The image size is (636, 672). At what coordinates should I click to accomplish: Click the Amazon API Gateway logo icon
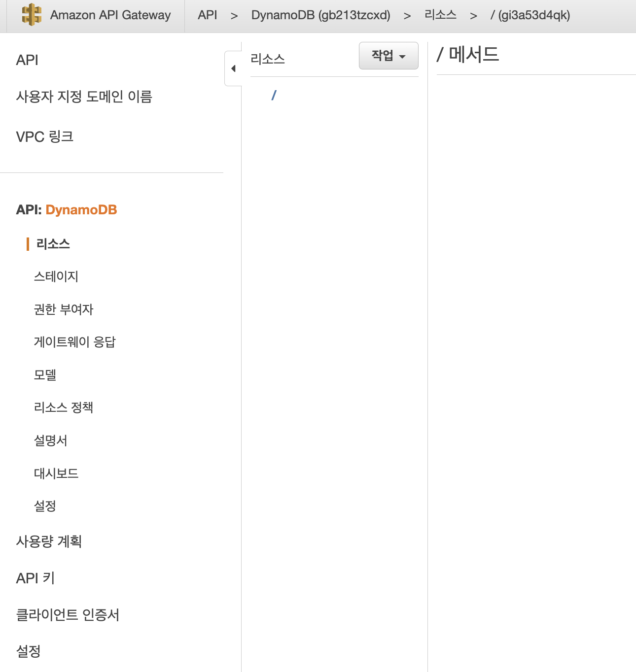coord(32,15)
